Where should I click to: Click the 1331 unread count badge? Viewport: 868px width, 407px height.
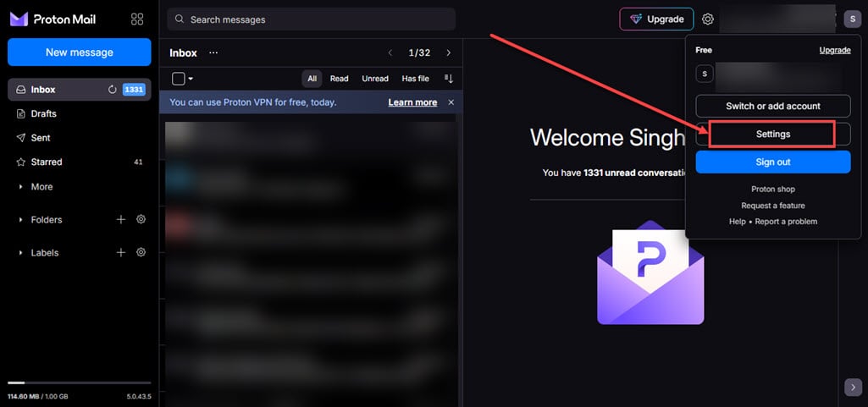pos(134,90)
